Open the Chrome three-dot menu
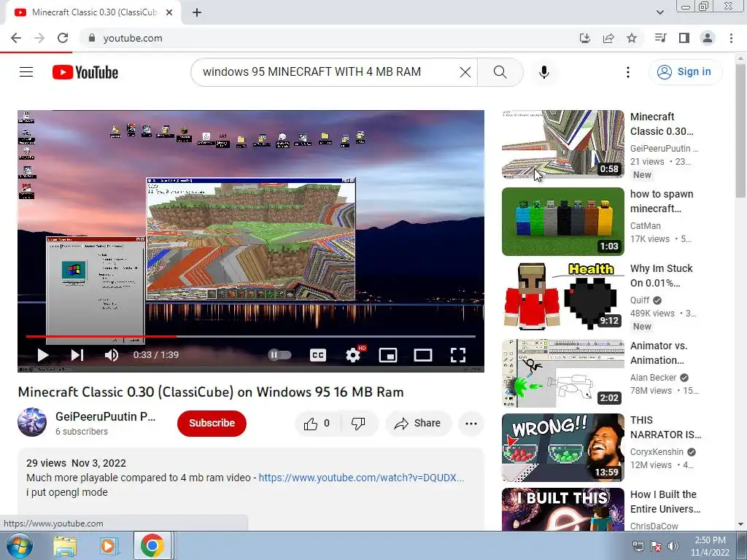This screenshot has height=560, width=747. [731, 38]
